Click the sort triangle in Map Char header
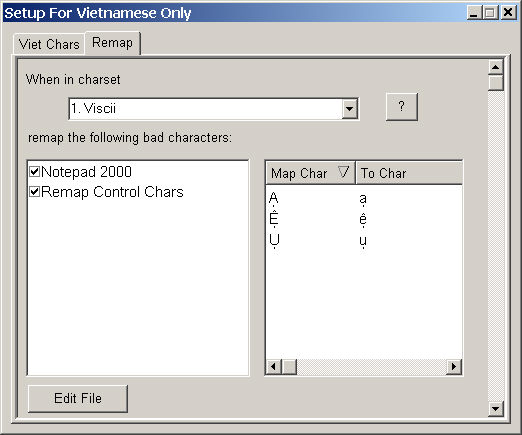The image size is (522, 435). tap(343, 172)
